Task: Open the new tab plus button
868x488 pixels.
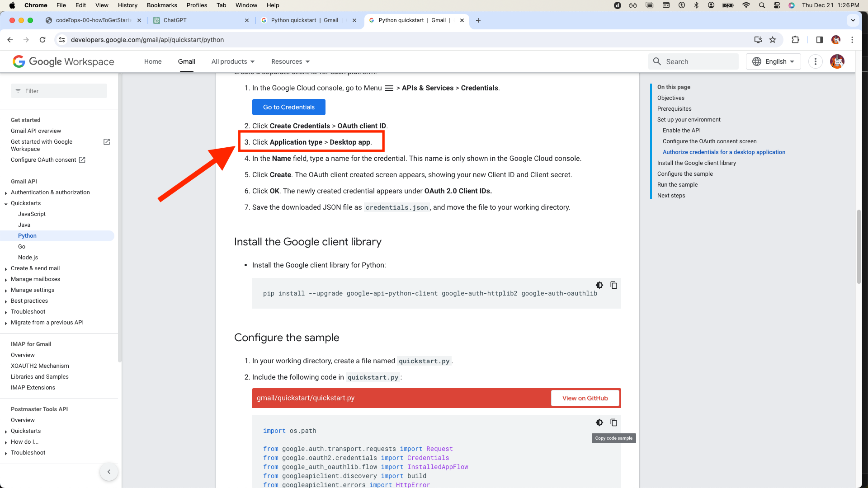Action: point(478,20)
